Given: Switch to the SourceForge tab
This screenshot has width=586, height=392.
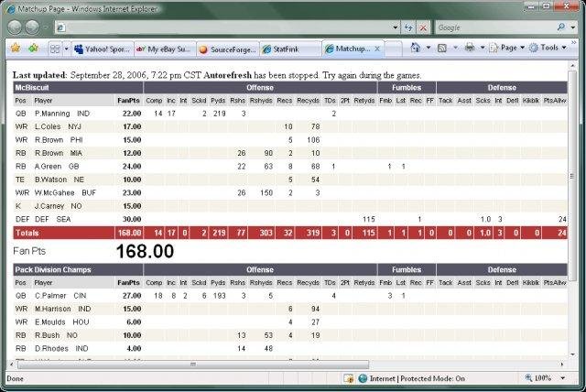Looking at the screenshot, I should pos(228,49).
